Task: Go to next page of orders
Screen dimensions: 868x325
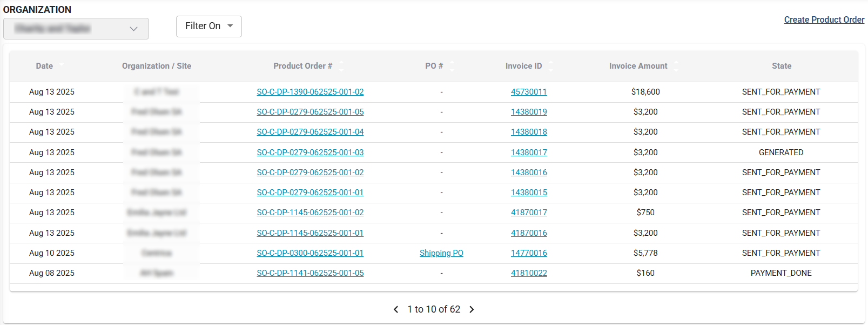Action: click(472, 309)
